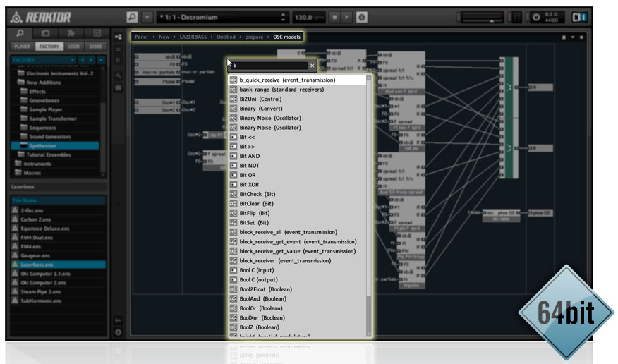Choose Bit AND from results
The width and height of the screenshot is (618, 364).
[298, 156]
